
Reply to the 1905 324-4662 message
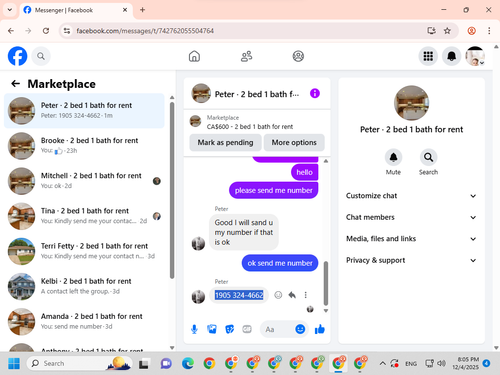pyautogui.click(x=292, y=295)
